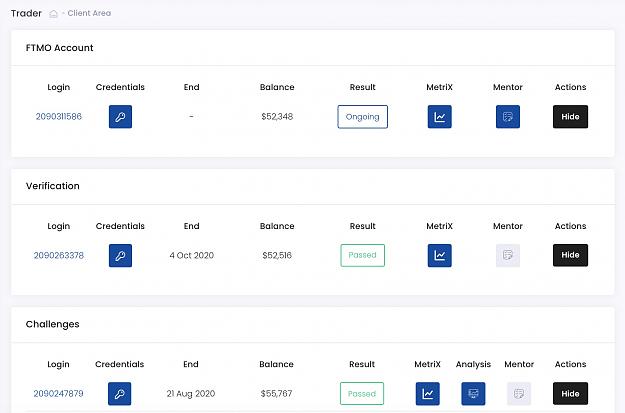Go to Client Area breadcrumb
This screenshot has width=625, height=413.
[x=89, y=13]
